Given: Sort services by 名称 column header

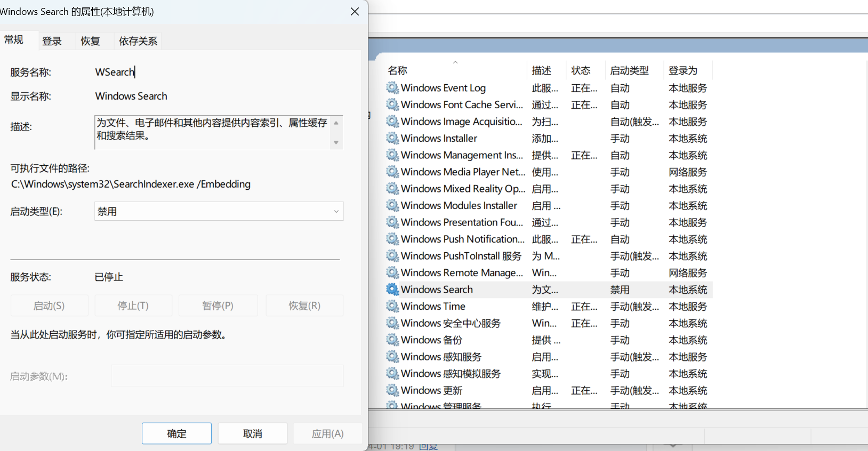Looking at the screenshot, I should [398, 70].
